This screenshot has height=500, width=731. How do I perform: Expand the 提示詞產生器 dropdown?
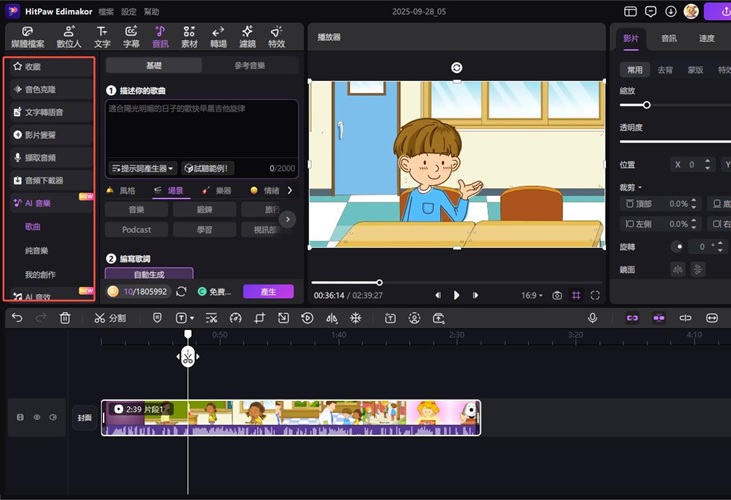[x=143, y=168]
